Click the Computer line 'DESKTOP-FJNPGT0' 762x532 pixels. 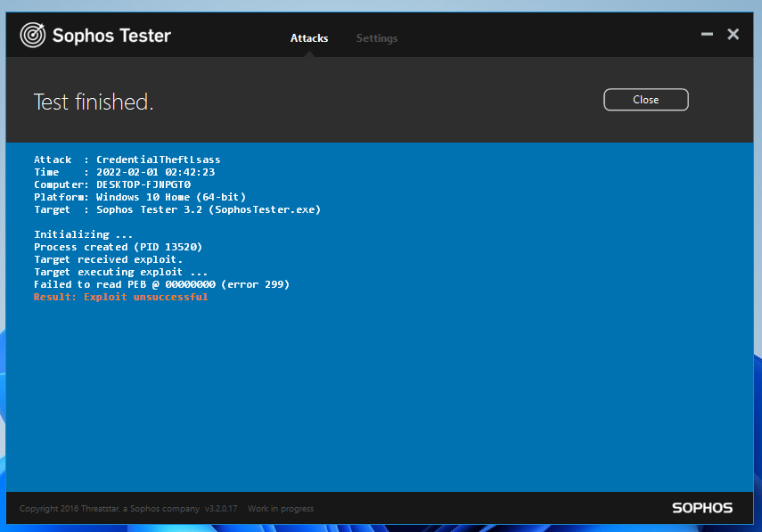(x=112, y=184)
